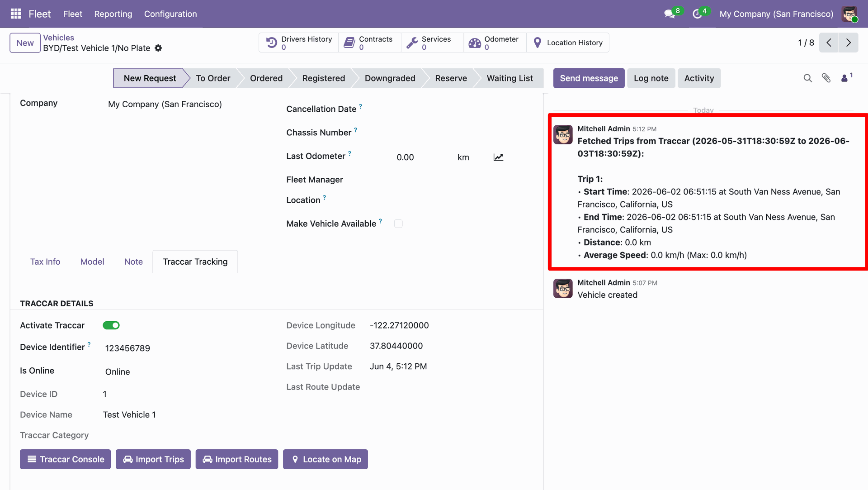Search chatter messages with magnifier icon
868x490 pixels.
807,78
